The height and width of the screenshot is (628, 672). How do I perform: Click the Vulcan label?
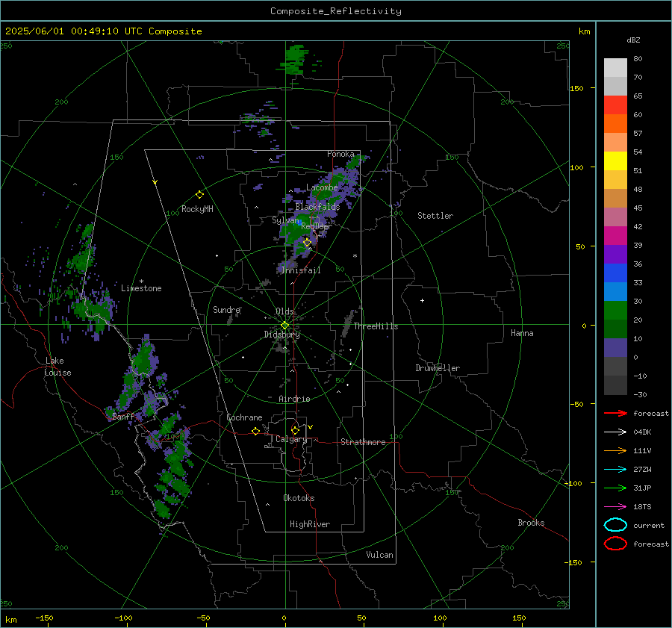(x=380, y=555)
